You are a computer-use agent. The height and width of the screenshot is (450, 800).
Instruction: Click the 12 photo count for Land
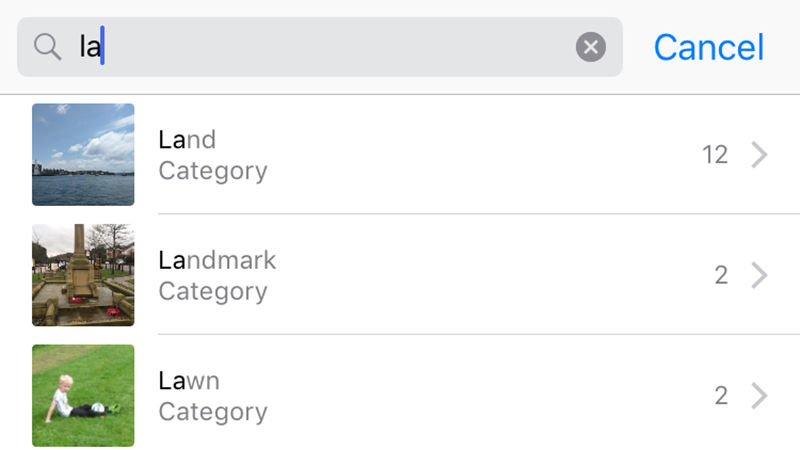715,155
